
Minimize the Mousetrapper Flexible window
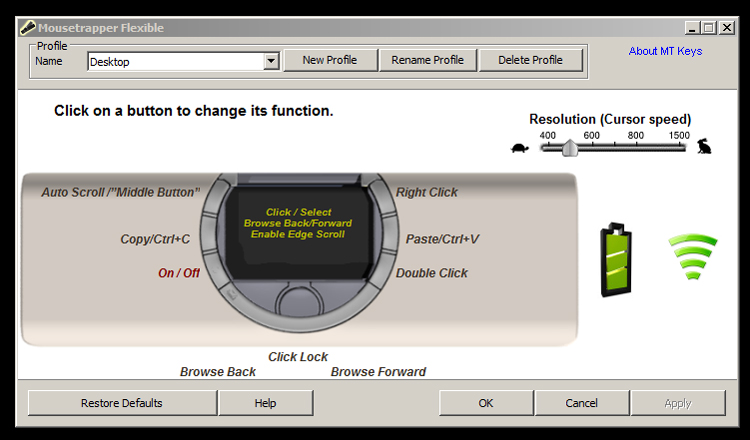click(692, 28)
